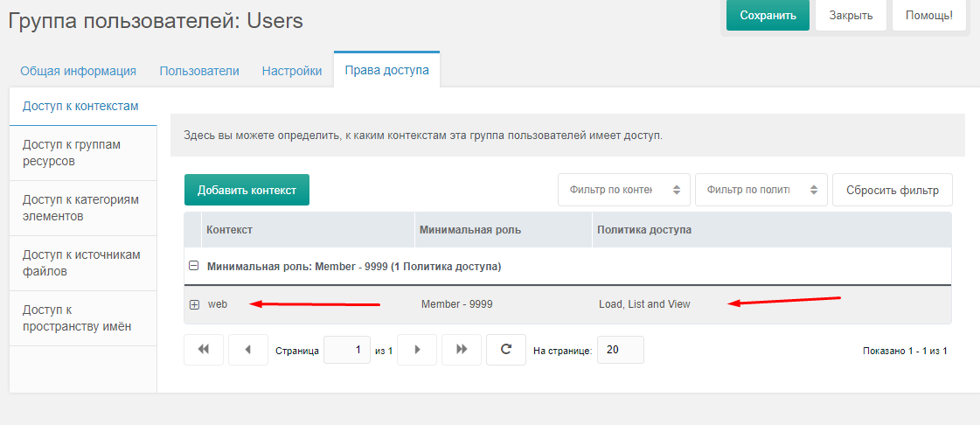Screen dimensions: 980x425
Task: Open the Настройки tab
Action: click(292, 71)
